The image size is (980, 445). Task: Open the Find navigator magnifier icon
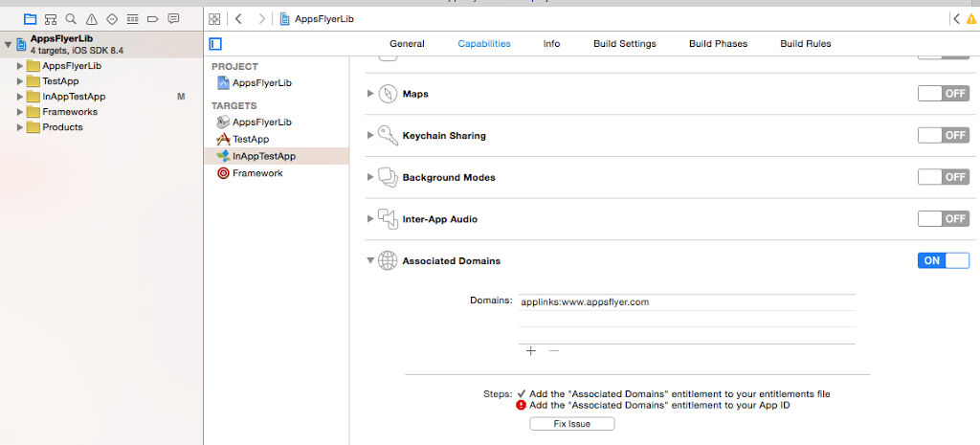pyautogui.click(x=71, y=19)
